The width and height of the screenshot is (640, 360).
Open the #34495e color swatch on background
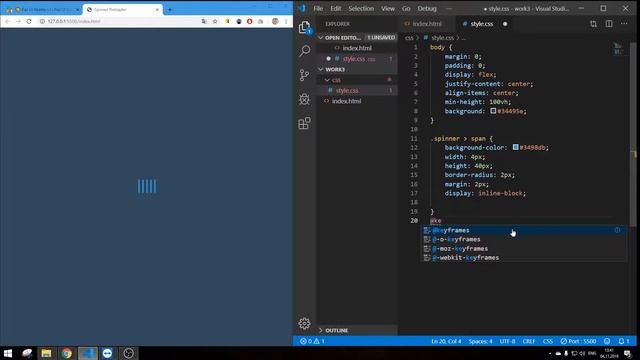pyautogui.click(x=493, y=111)
